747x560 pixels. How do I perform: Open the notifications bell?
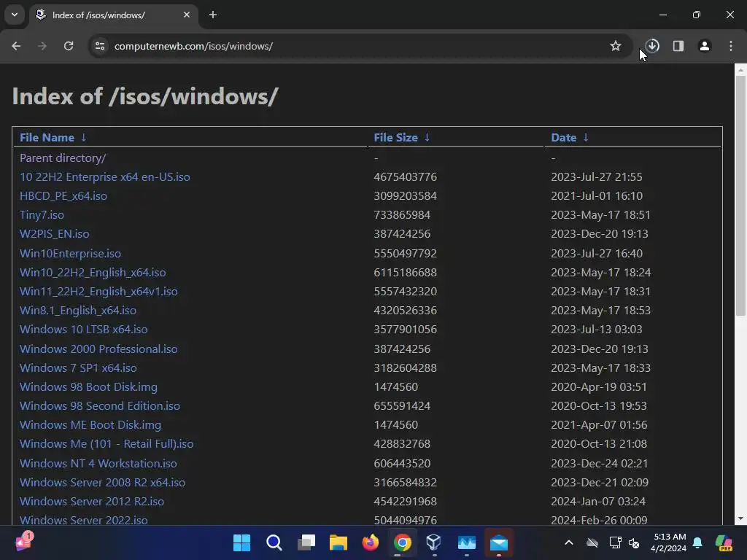pyautogui.click(x=697, y=542)
